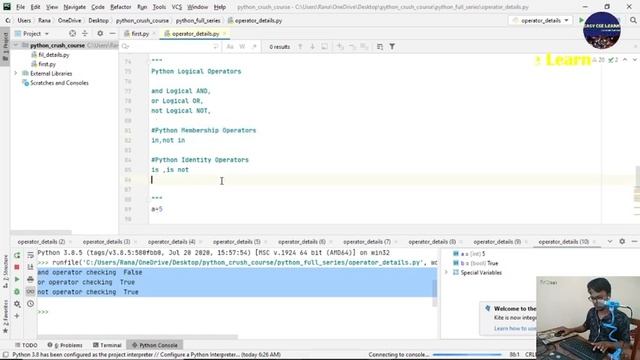Click select all occurrences icon in find bar
The image size is (640, 360).
[324, 47]
